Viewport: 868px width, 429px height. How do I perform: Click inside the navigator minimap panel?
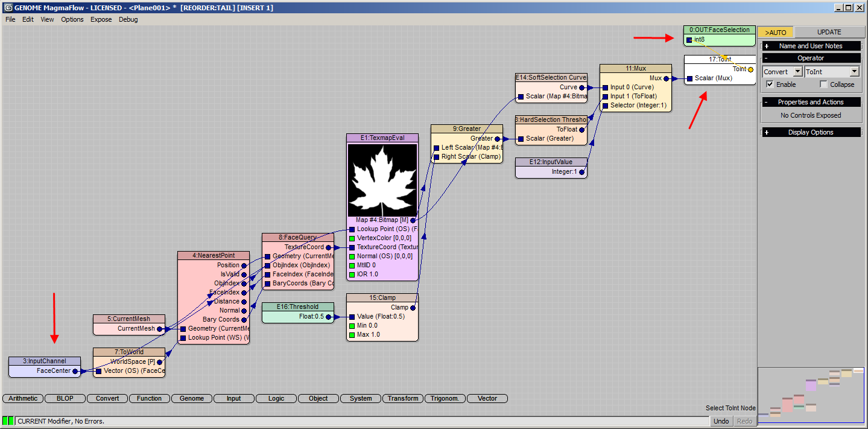click(x=811, y=392)
